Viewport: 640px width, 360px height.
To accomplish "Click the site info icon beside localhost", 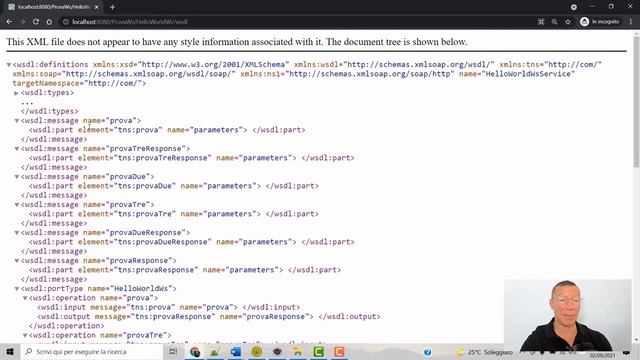I will (66, 22).
